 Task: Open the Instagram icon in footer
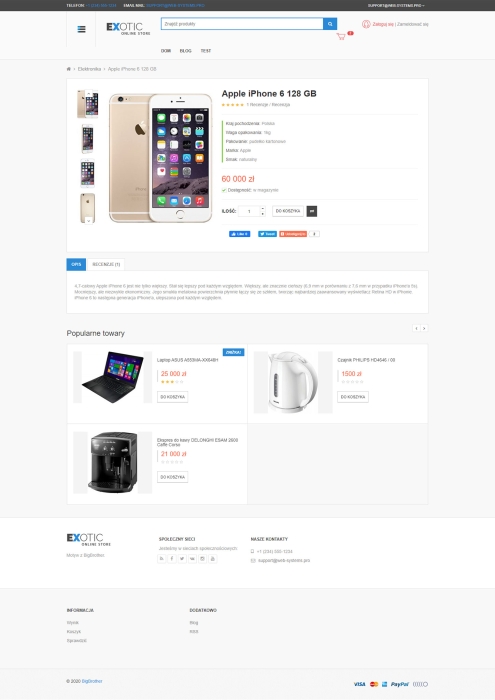point(203,558)
